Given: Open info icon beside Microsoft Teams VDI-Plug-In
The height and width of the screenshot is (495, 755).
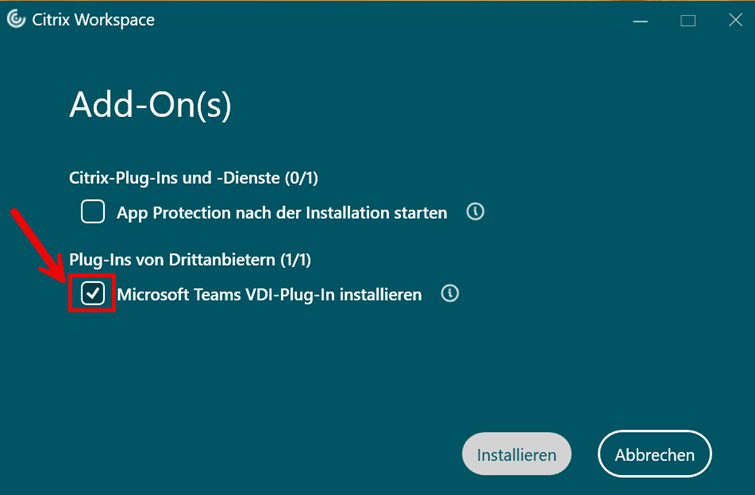Looking at the screenshot, I should [450, 293].
